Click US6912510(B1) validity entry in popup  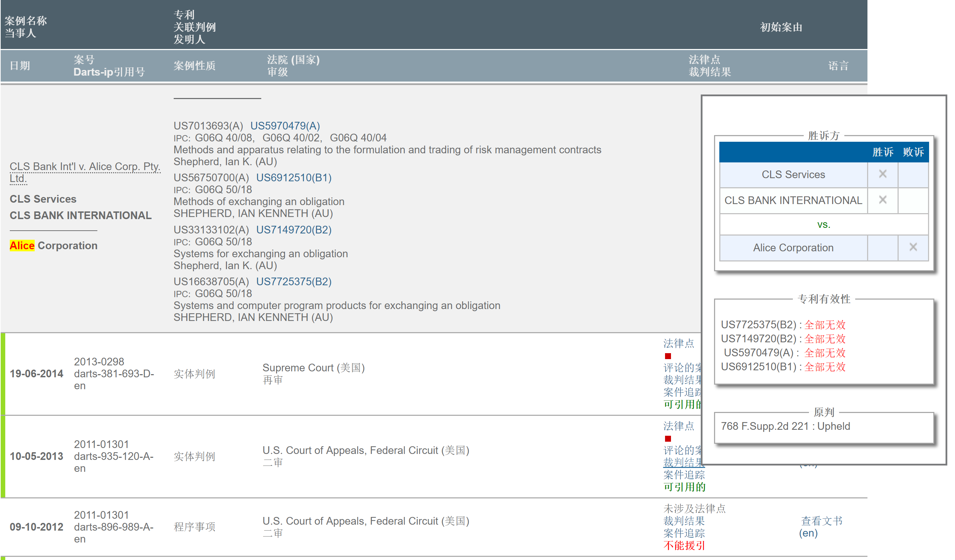click(783, 367)
